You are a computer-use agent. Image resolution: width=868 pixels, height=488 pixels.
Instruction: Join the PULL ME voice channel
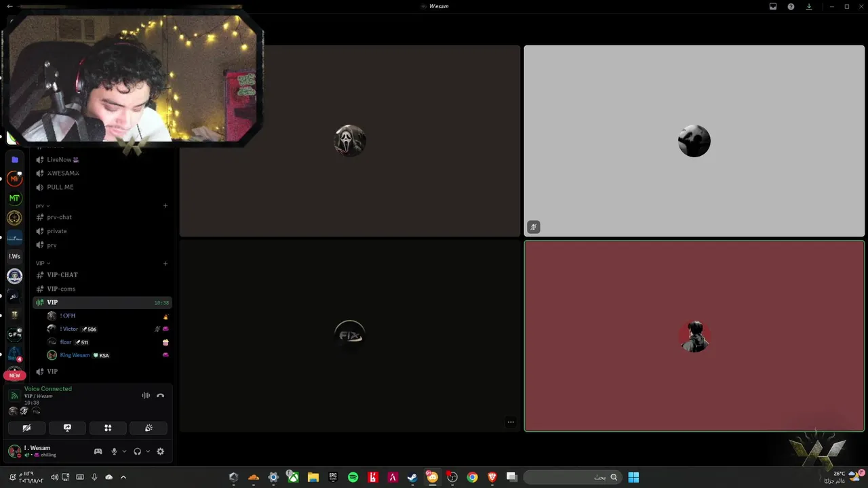click(x=102, y=187)
